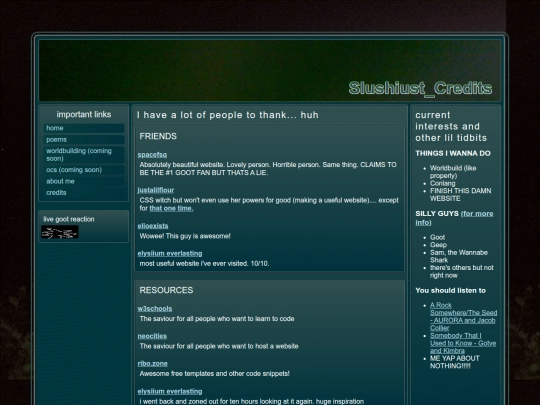
Task: Visit the elioexists link
Action: (x=153, y=226)
